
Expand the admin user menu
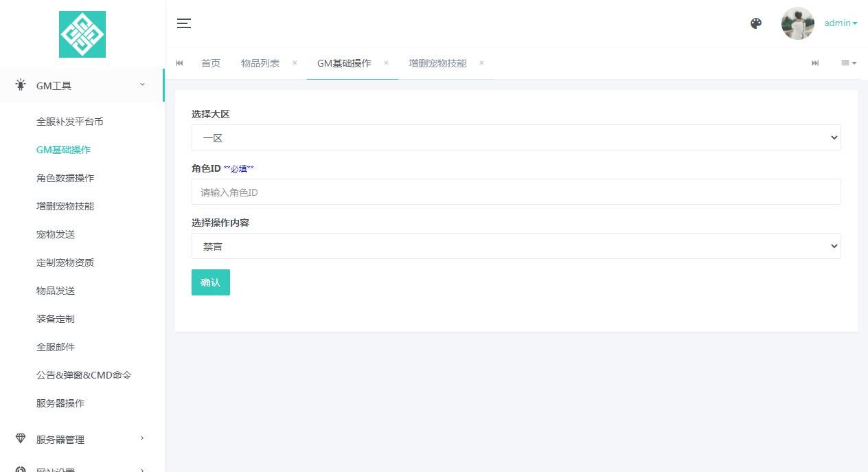841,23
